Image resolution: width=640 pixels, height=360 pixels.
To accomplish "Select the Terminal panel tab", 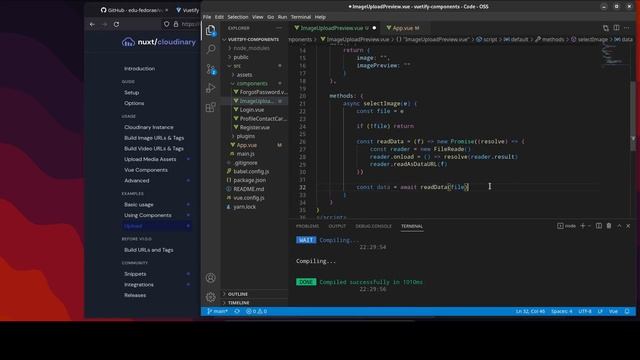I will pyautogui.click(x=412, y=226).
